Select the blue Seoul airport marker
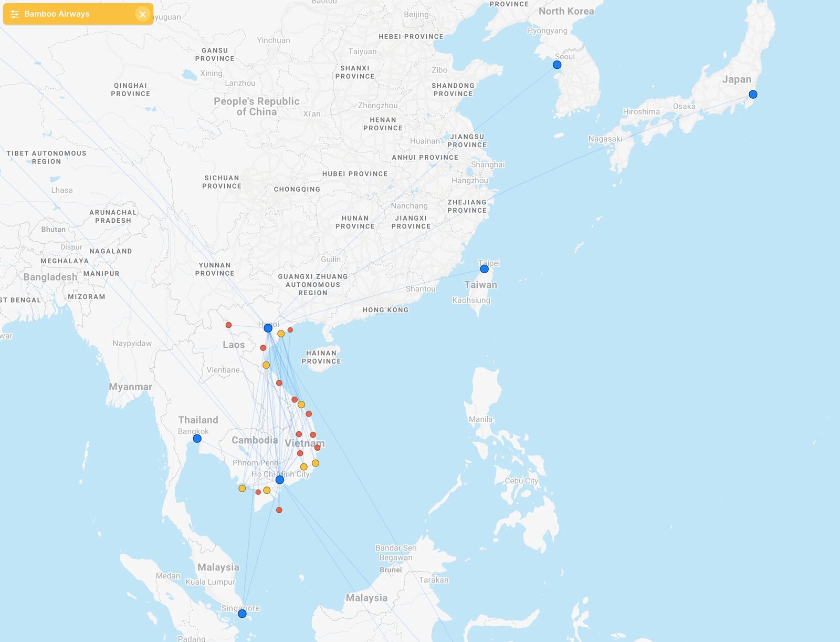Image resolution: width=840 pixels, height=642 pixels. (557, 65)
